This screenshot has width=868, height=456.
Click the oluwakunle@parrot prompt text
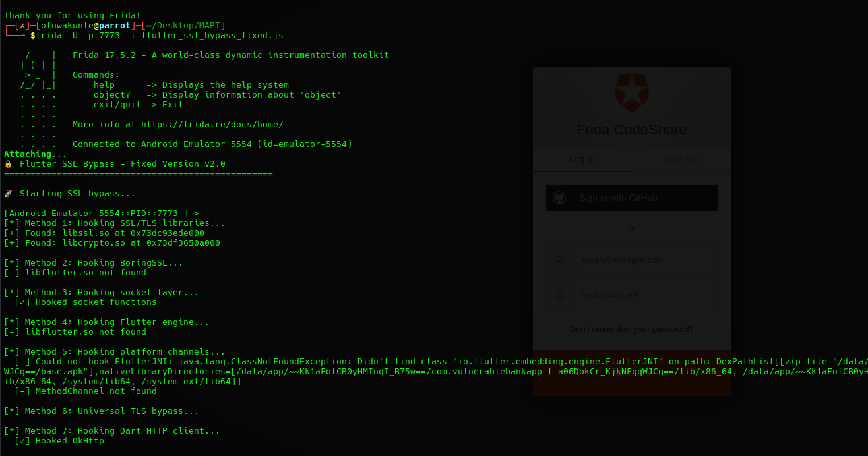(86, 26)
